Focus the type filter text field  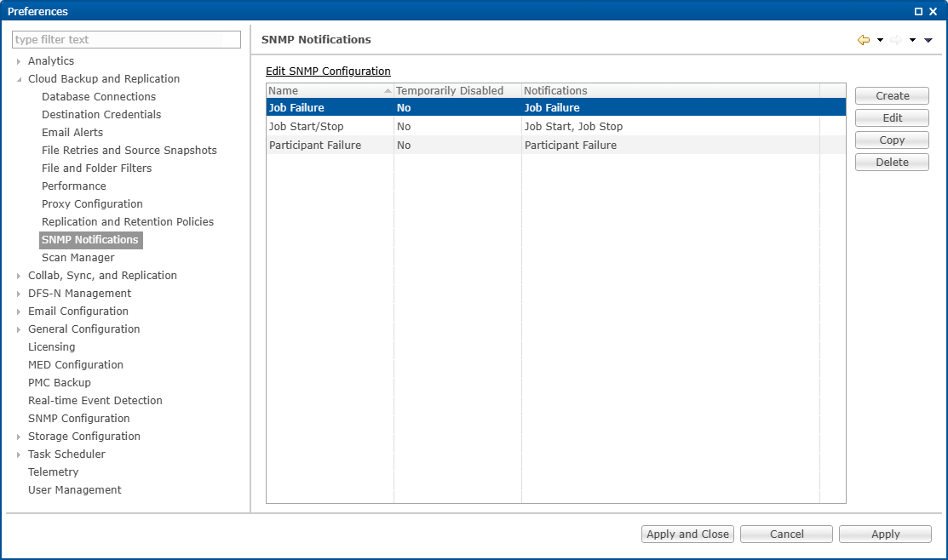[126, 39]
